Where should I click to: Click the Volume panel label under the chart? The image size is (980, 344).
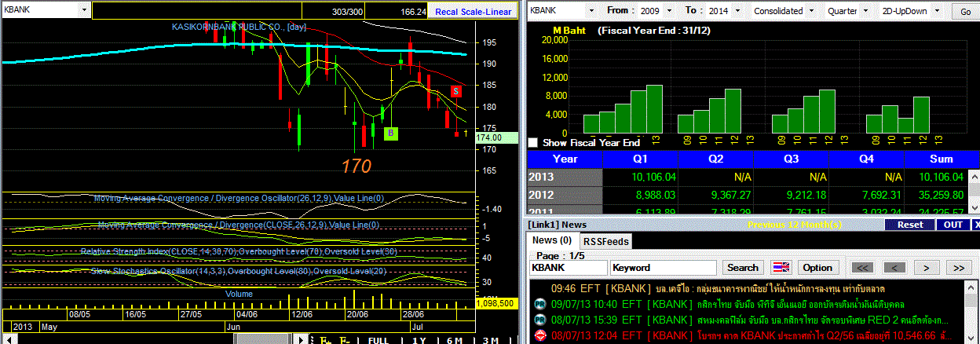coord(240,294)
